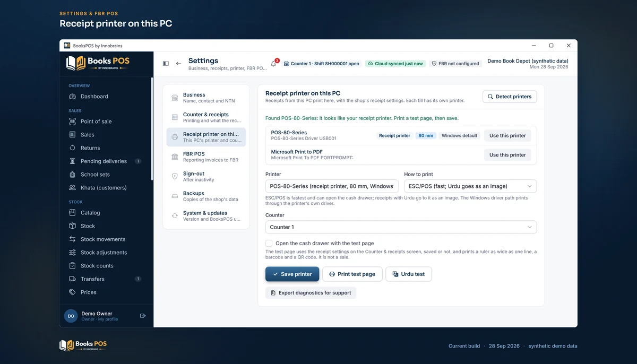This screenshot has width=637, height=364.
Task: Click the Transfers truck icon
Action: click(x=72, y=279)
